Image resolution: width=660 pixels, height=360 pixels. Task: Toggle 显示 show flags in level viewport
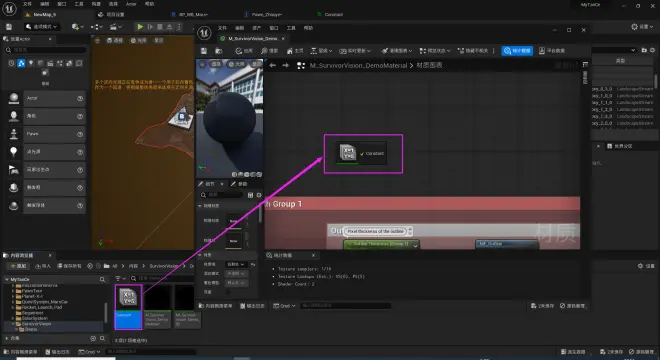pyautogui.click(x=159, y=41)
